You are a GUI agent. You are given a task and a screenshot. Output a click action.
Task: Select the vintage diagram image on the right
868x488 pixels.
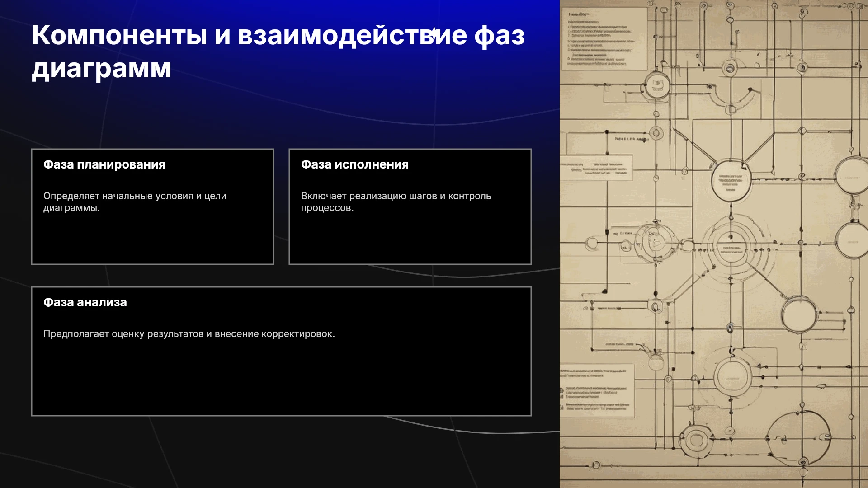714,244
